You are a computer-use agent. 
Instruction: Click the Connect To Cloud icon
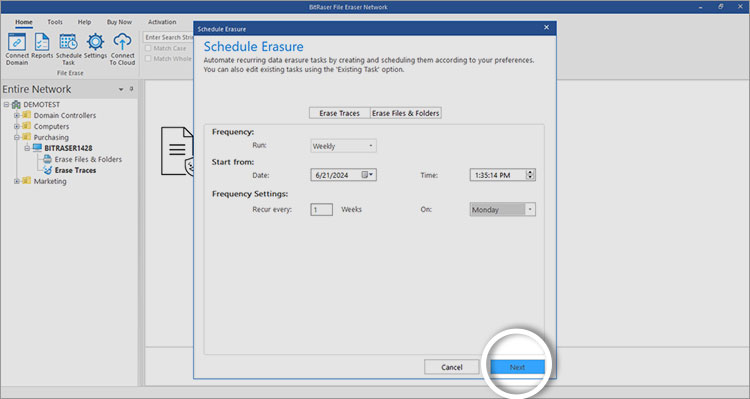point(122,42)
